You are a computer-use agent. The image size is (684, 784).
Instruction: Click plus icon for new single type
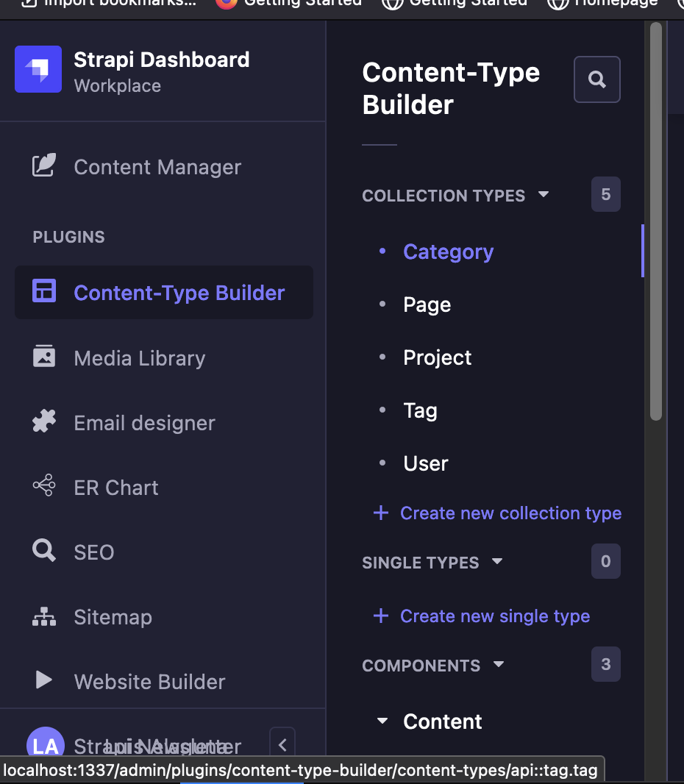381,616
